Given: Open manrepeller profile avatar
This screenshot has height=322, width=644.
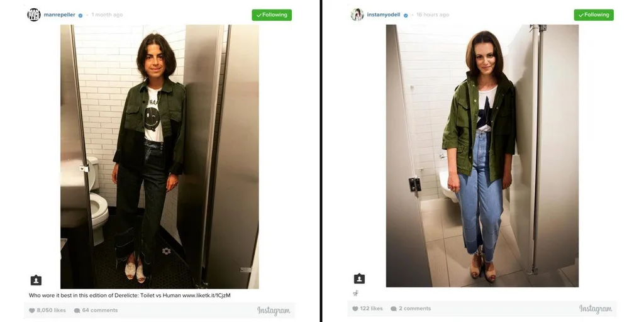Looking at the screenshot, I should click(x=34, y=15).
